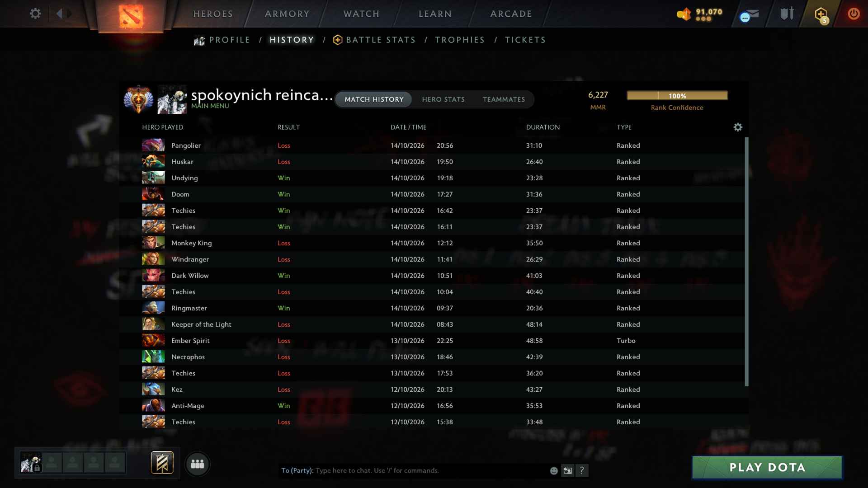Screen dimensions: 868x488
Task: Open the party group icon
Action: [x=198, y=464]
